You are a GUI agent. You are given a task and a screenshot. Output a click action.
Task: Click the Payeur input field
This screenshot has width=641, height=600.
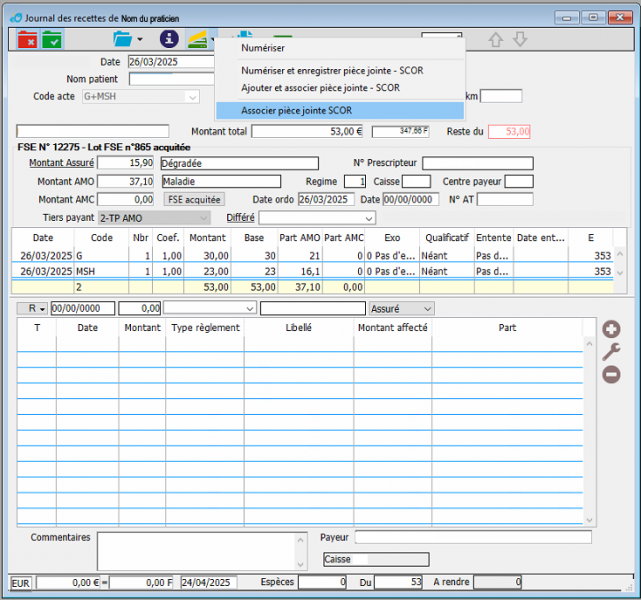[x=473, y=537]
